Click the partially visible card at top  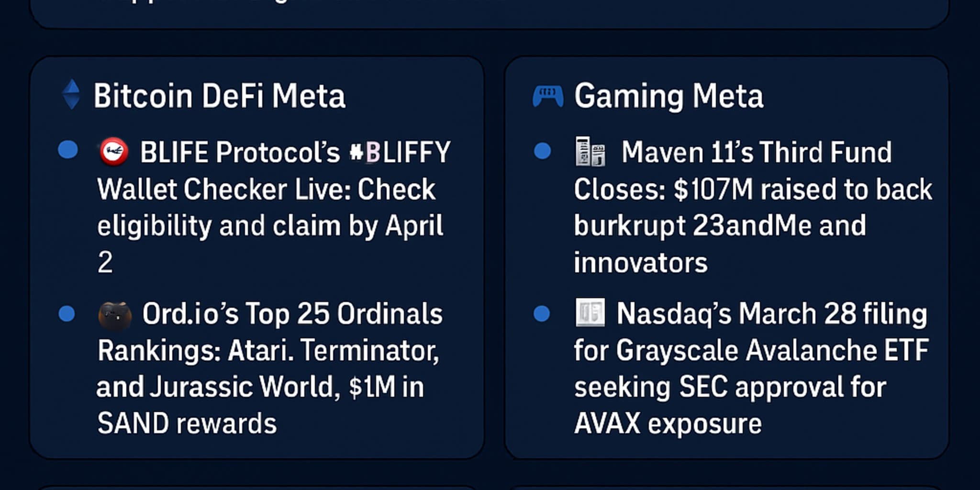[x=490, y=13]
